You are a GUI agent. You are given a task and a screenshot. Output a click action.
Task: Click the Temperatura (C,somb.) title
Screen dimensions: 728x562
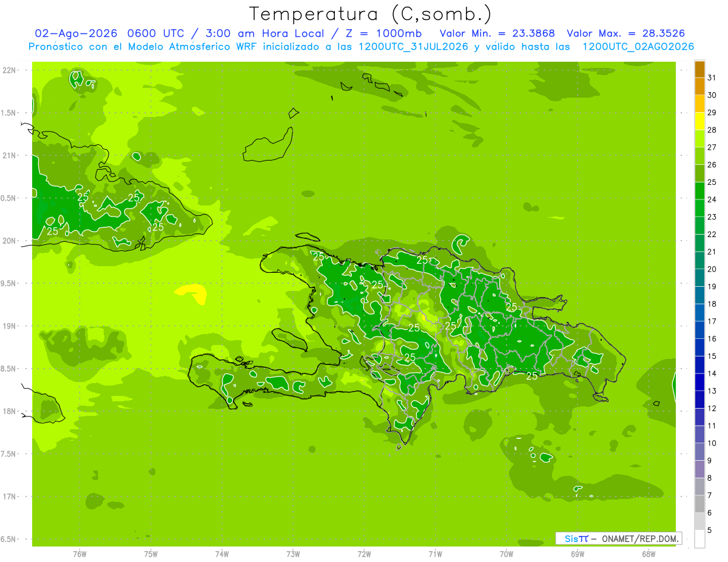coord(371,13)
